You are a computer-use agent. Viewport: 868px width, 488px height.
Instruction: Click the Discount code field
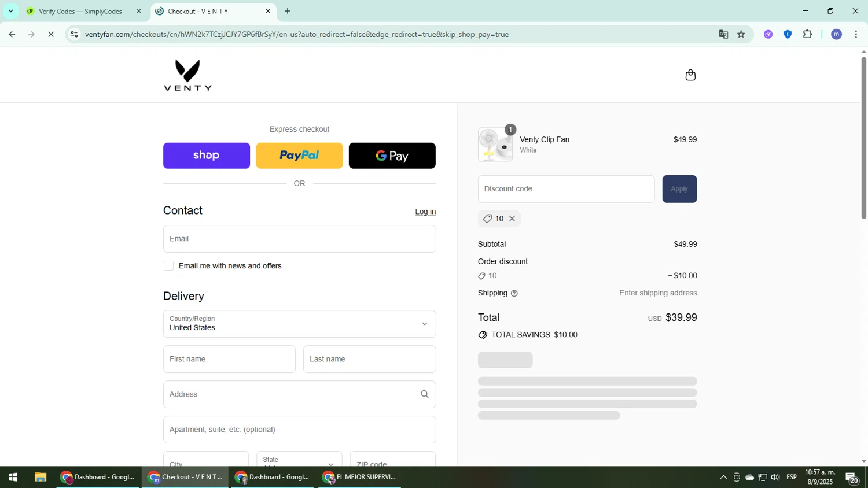point(566,189)
